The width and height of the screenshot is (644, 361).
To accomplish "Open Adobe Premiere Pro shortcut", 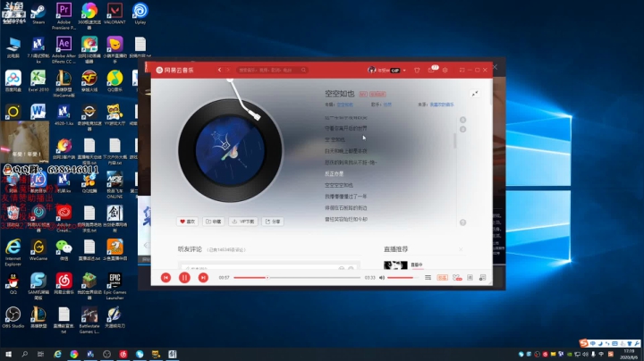I will (x=64, y=15).
